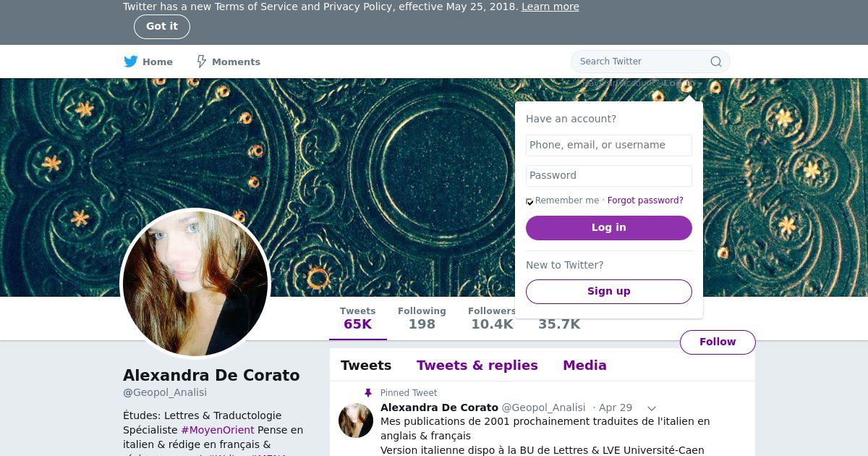
Task: Click the Sign up button
Action: pos(609,291)
